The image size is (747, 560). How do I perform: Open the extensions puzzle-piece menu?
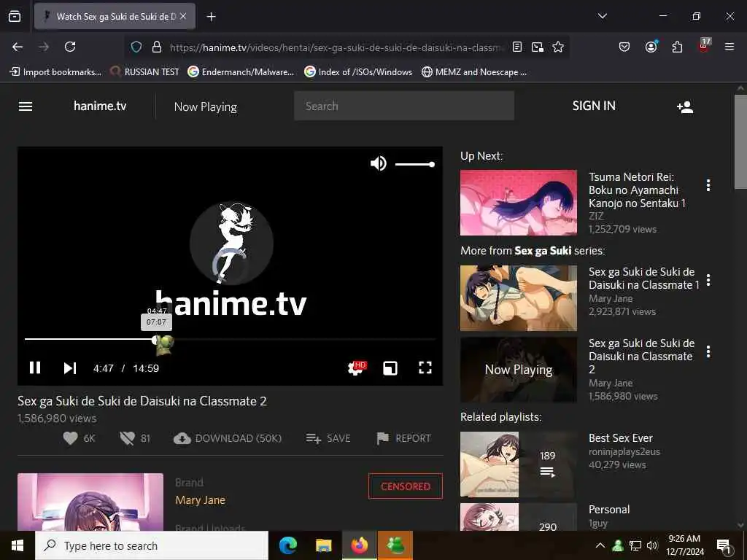click(x=677, y=47)
